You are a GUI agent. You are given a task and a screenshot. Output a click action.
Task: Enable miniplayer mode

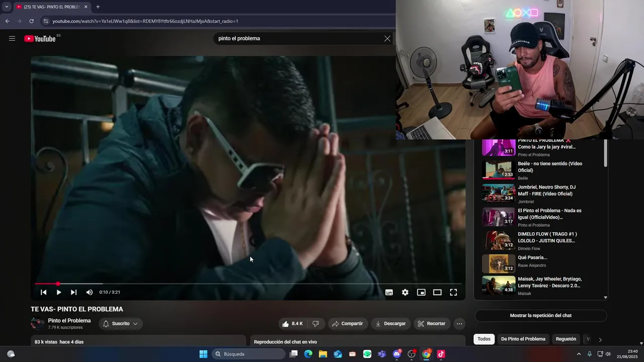pyautogui.click(x=421, y=292)
